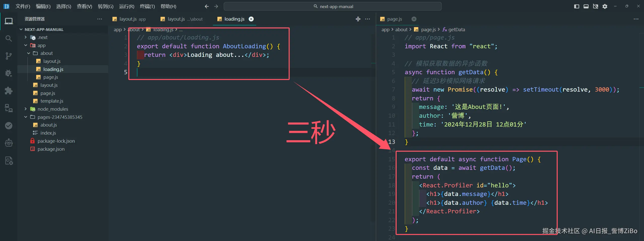
Task: Open more actions for right editor group
Action: click(636, 19)
